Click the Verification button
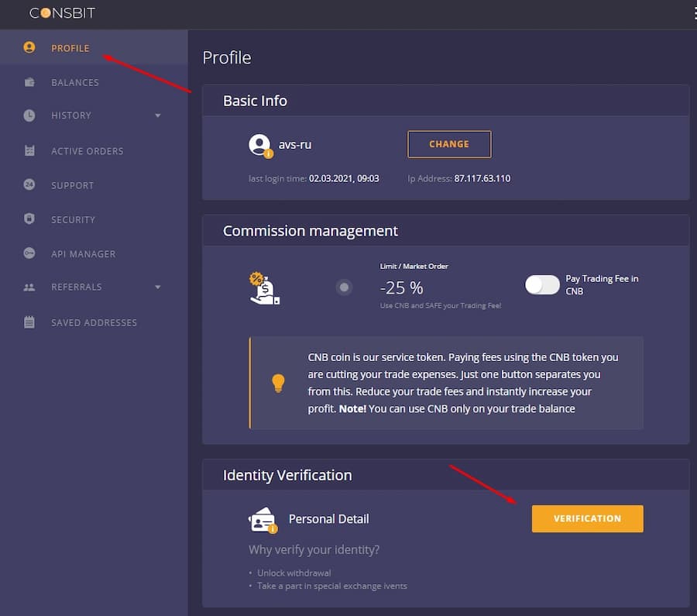The image size is (697, 616). pyautogui.click(x=587, y=518)
